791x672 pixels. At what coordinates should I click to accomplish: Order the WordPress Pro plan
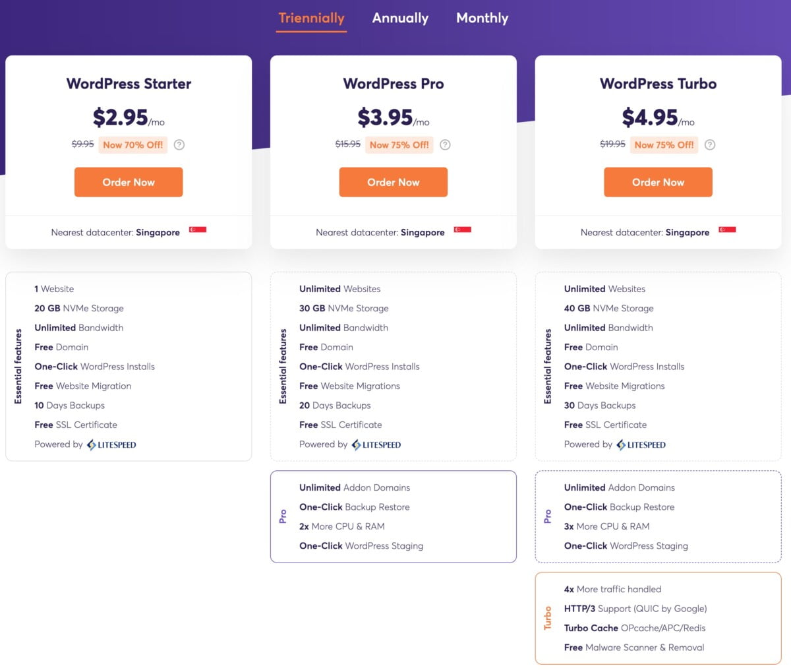pos(394,182)
